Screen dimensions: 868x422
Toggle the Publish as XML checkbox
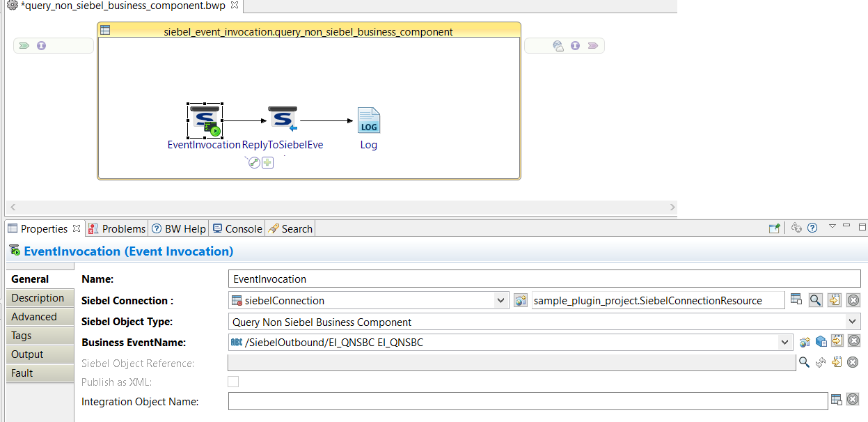(233, 382)
